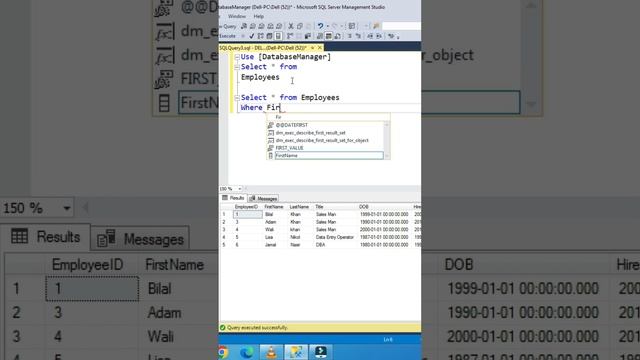This screenshot has width=640, height=360.
Task: Click the Cut scissors icon
Action: 291,26
